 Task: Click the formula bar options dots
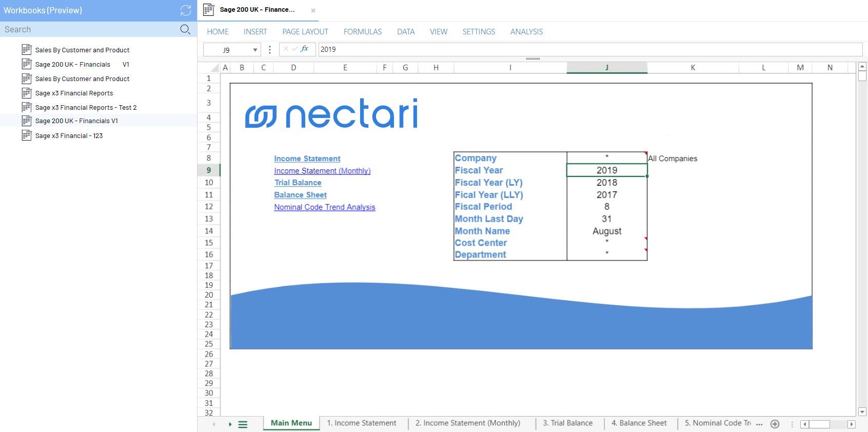click(270, 50)
